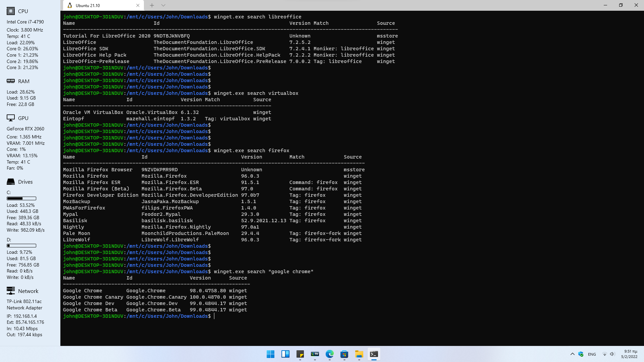Open Windows Security tray icon

pos(581,354)
